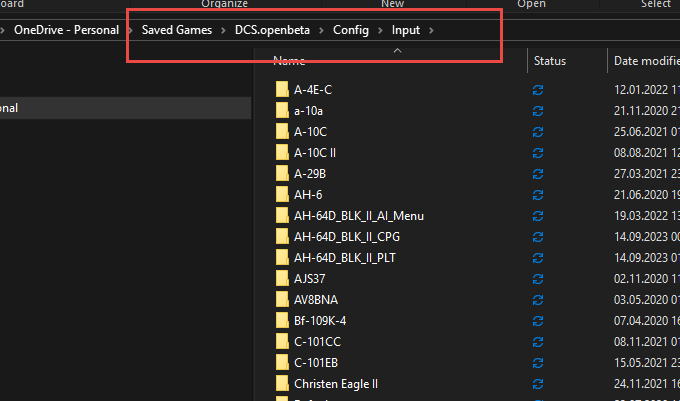Expand chevron after Input breadcrumb
The width and height of the screenshot is (680, 401).
click(x=432, y=30)
